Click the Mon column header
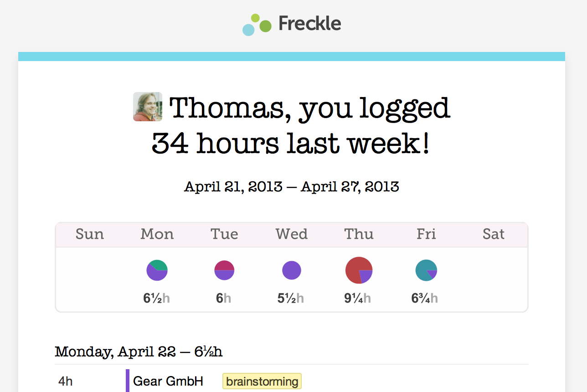This screenshot has width=587, height=392. tap(157, 234)
